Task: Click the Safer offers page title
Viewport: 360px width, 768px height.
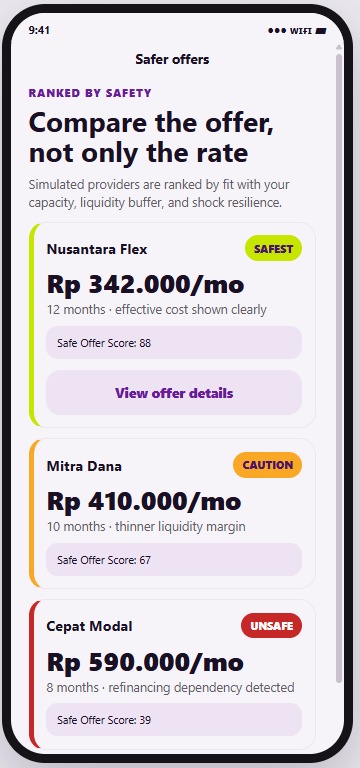Action: coord(172,60)
